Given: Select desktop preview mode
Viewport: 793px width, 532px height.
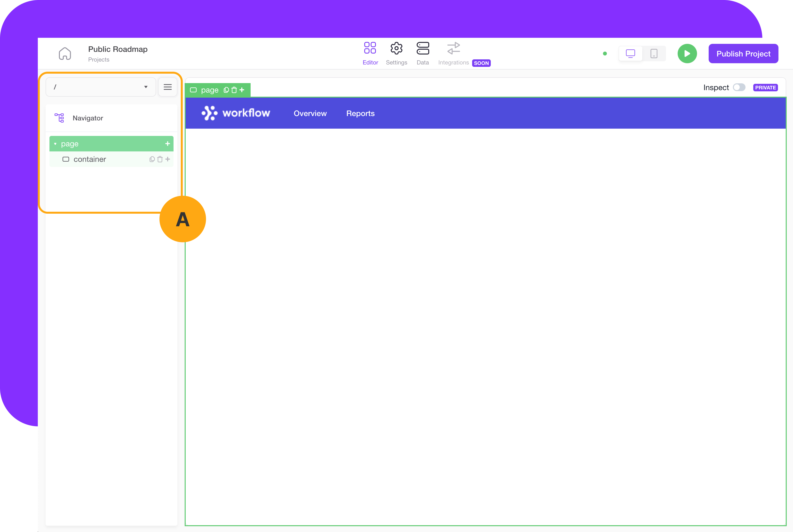Looking at the screenshot, I should coord(630,54).
